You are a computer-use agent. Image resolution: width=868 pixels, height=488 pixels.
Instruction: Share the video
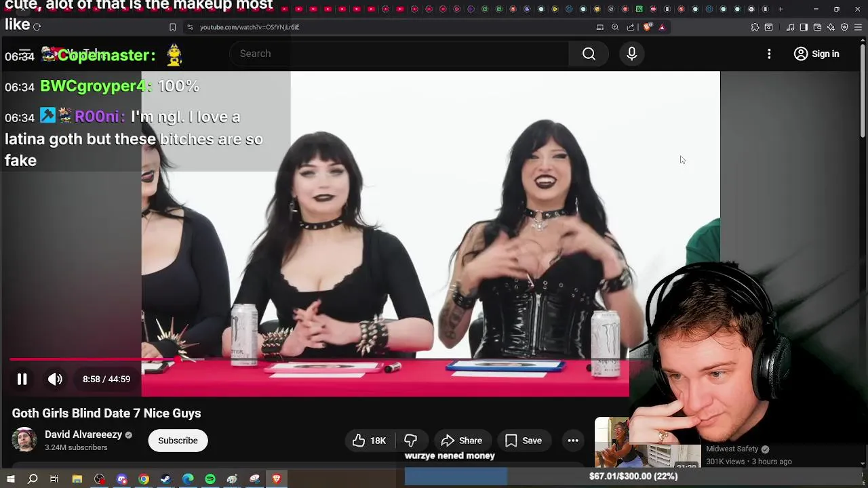click(x=461, y=441)
